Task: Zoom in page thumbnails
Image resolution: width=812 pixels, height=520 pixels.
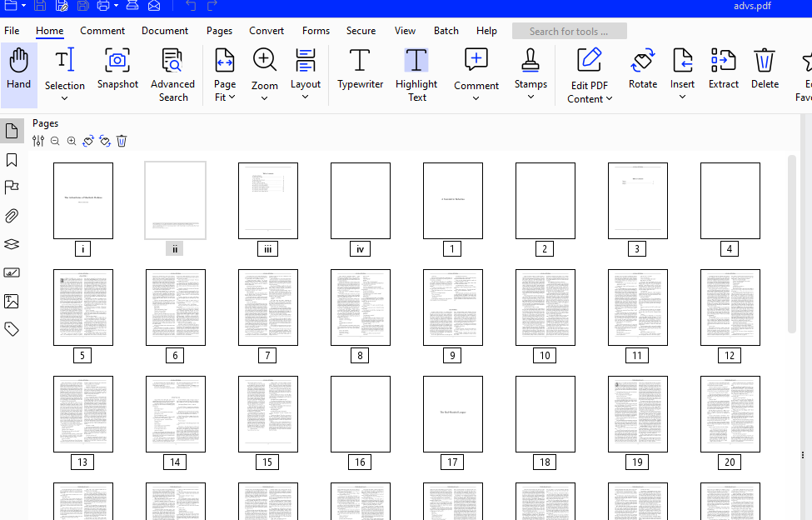Action: pyautogui.click(x=72, y=141)
